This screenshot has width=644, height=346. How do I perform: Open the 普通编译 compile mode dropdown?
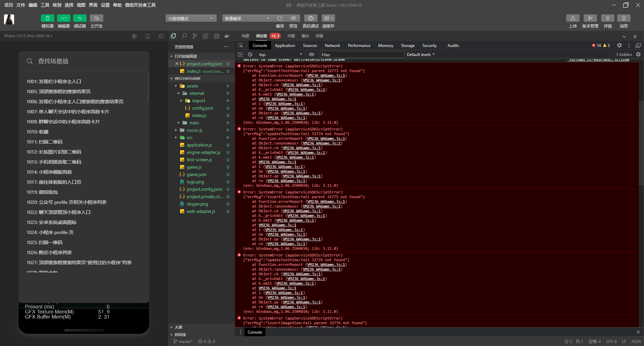click(x=248, y=18)
